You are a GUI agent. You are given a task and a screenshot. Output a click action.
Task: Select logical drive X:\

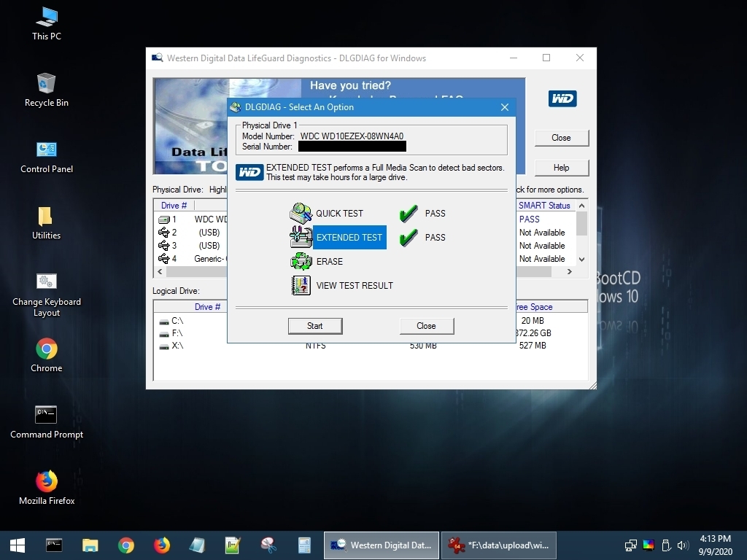point(171,346)
